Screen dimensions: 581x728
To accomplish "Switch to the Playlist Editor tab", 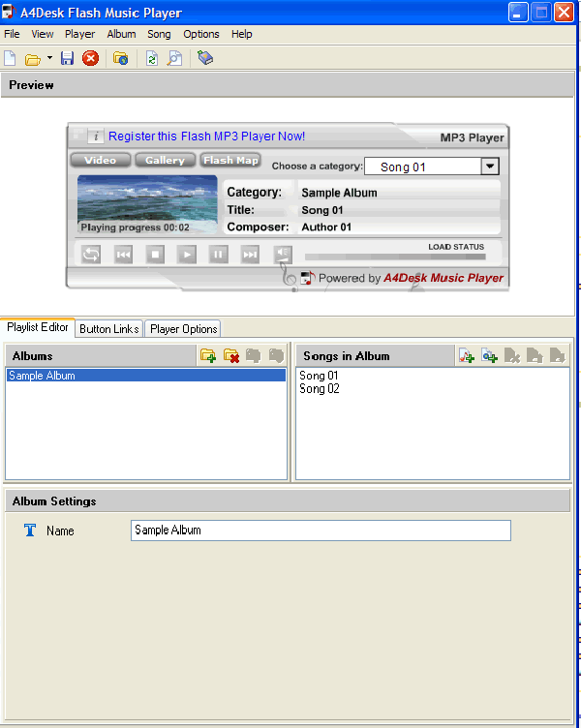I will (x=38, y=327).
